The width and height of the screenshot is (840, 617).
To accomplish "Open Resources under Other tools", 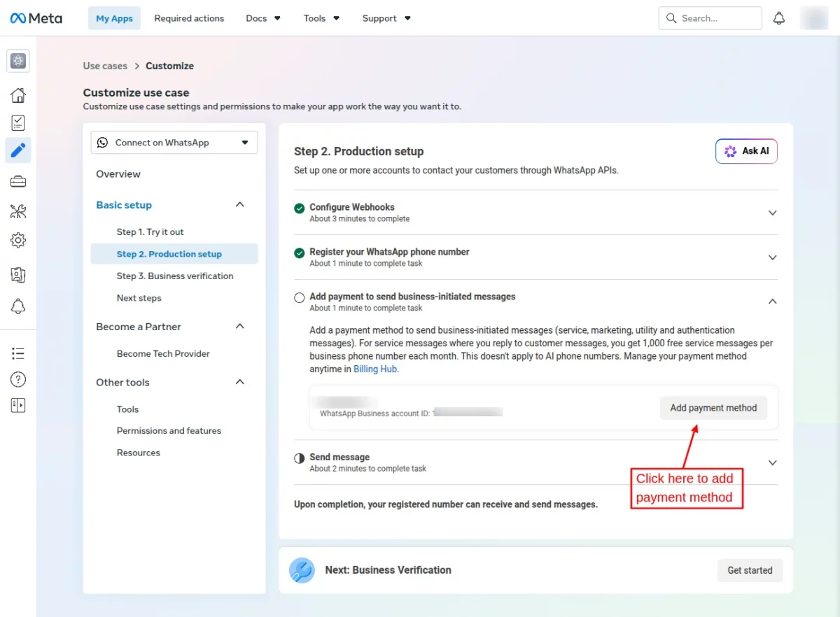I will pyautogui.click(x=139, y=453).
